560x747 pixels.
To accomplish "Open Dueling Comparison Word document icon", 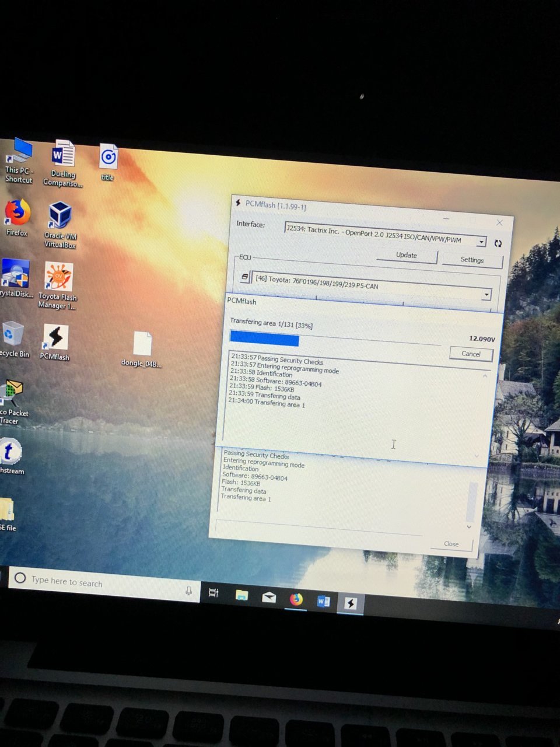I will pos(62,163).
